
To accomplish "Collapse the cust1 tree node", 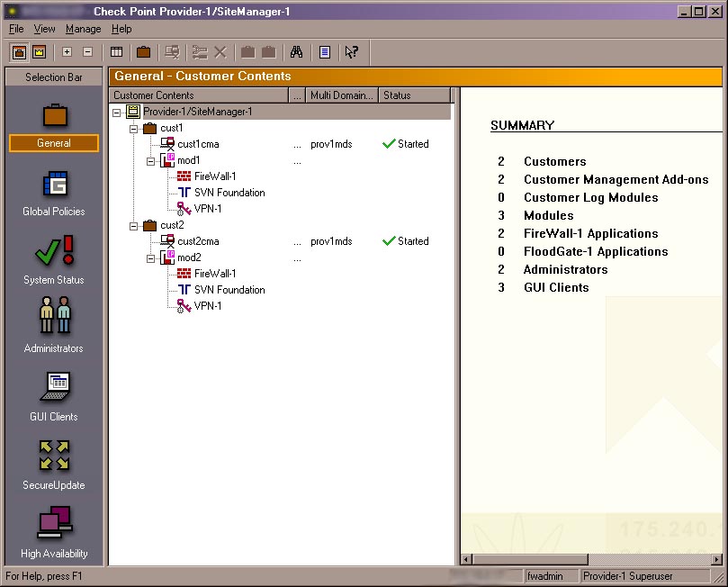I will (134, 129).
